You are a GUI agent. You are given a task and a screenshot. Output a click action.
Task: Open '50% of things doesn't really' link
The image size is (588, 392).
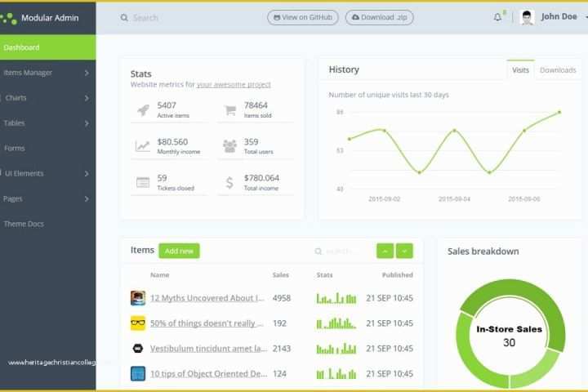(207, 323)
